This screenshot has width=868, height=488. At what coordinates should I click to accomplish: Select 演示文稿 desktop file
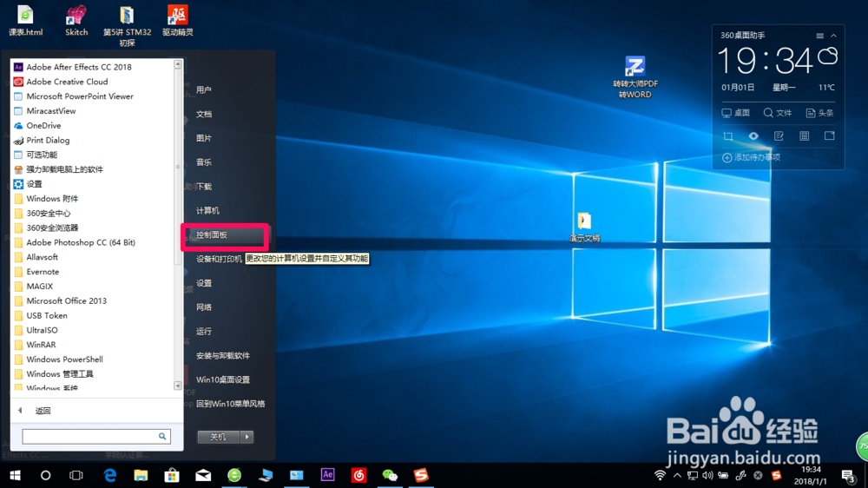[x=584, y=228]
